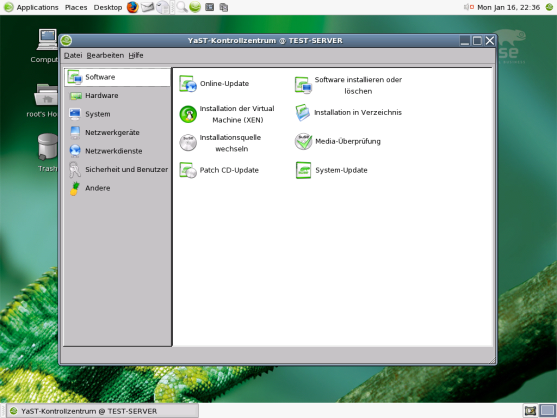557x418 pixels.
Task: Open Software installieren oder löschen
Action: coord(348,85)
